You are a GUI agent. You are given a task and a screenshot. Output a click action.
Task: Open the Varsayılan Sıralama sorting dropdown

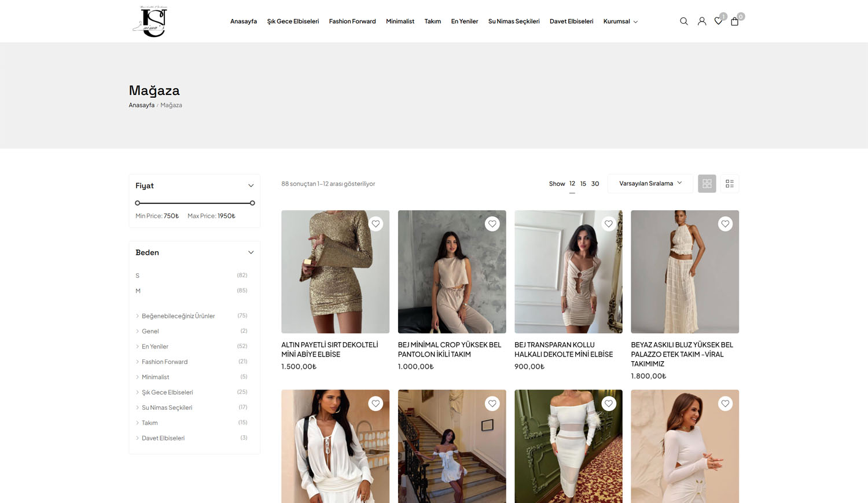(650, 183)
